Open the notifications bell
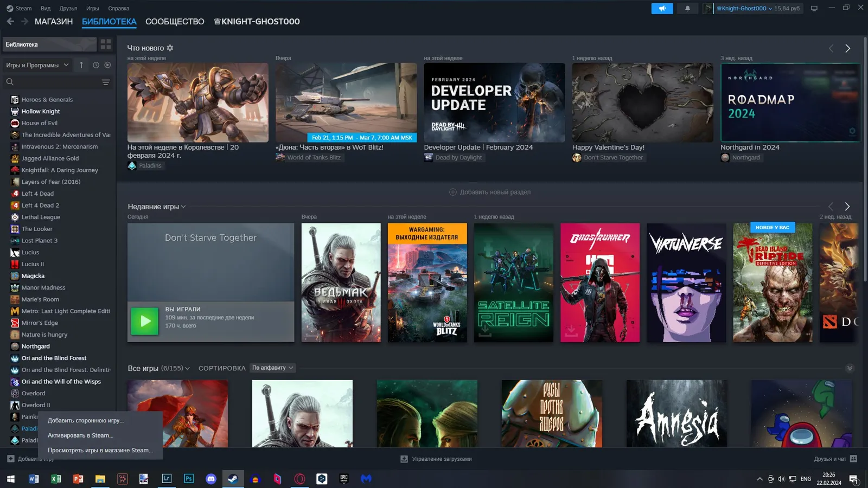 687,9
